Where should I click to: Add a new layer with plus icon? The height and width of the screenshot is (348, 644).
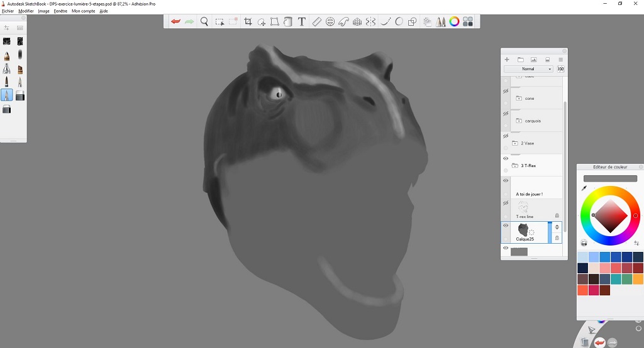tap(507, 60)
